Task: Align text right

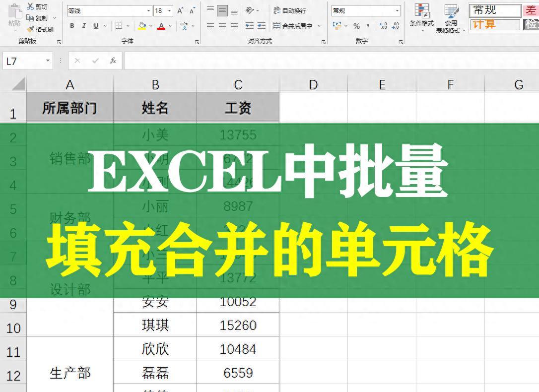Action: (234, 26)
